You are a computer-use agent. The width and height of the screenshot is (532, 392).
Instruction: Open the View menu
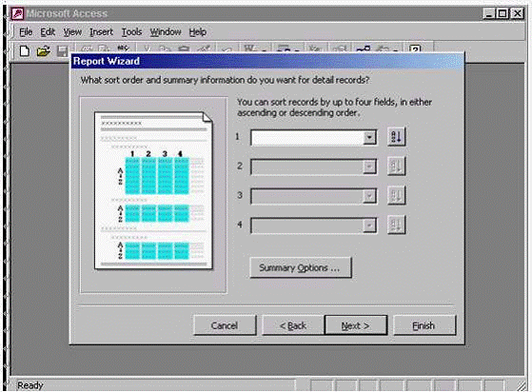[72, 32]
